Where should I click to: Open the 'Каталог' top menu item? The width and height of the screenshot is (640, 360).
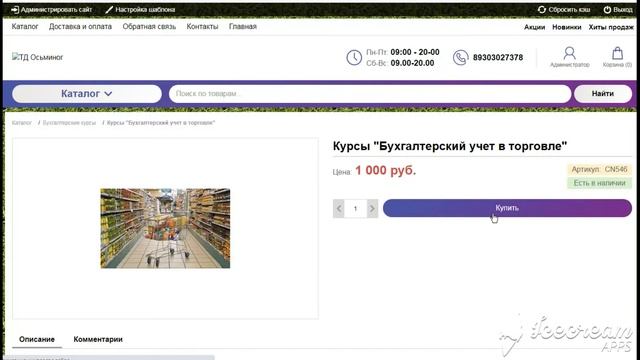click(25, 27)
